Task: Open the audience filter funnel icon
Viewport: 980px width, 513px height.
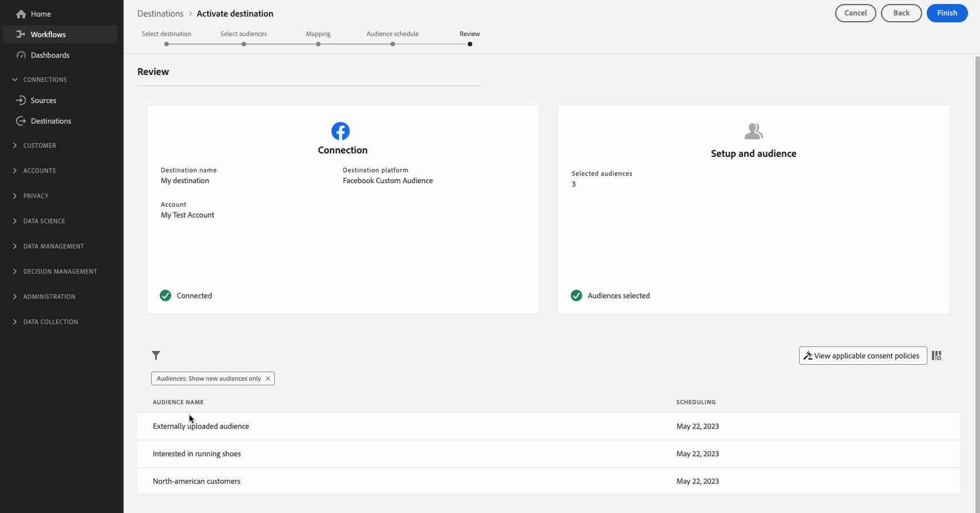Action: tap(156, 356)
